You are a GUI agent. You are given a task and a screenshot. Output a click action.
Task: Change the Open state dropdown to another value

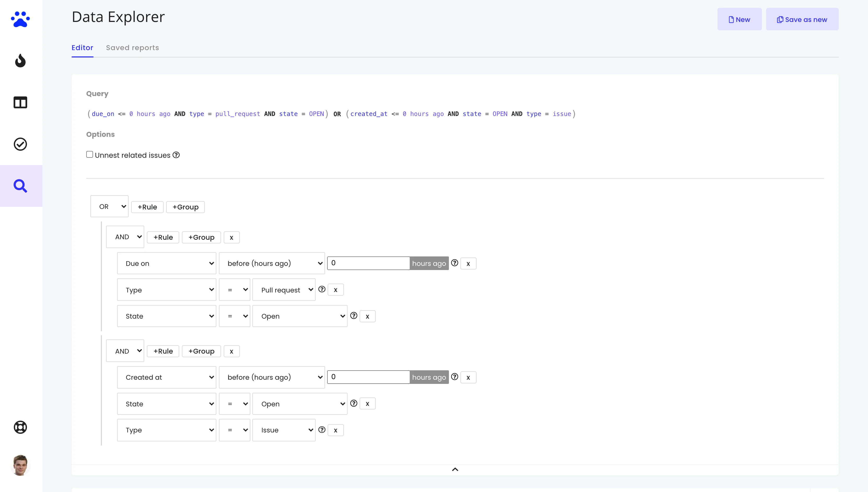pos(300,316)
